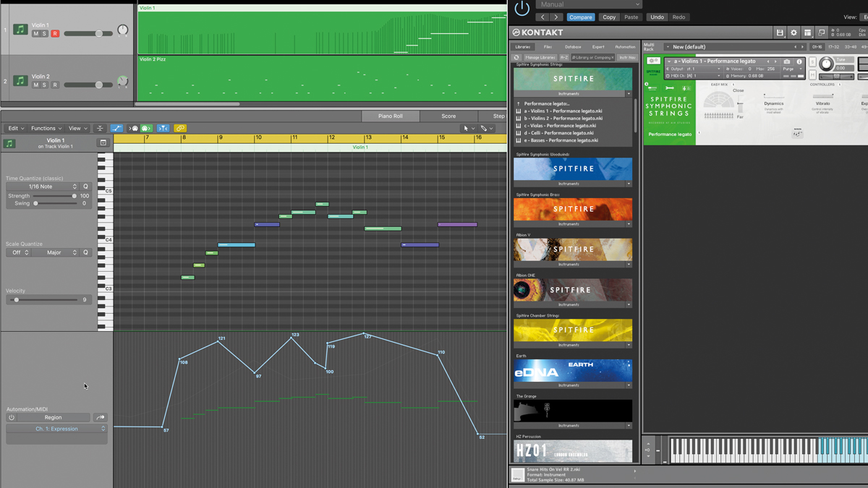Viewport: 868px width, 488px height.
Task: Open the Kontakt Database tab
Action: [573, 47]
